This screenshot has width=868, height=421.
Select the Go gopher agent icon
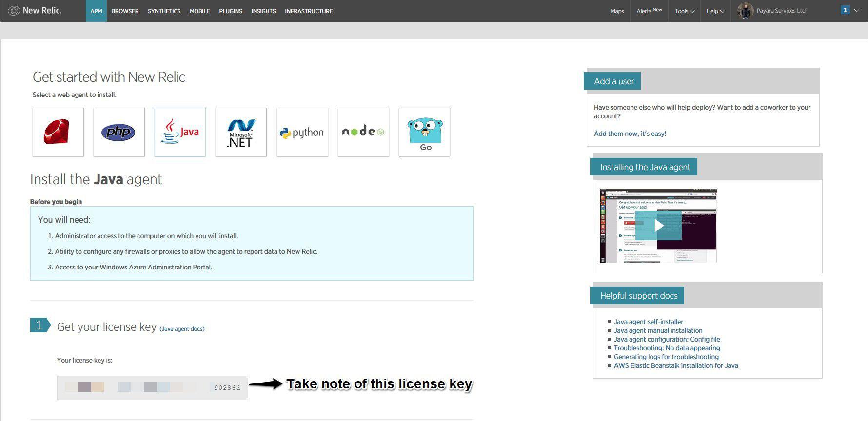424,132
